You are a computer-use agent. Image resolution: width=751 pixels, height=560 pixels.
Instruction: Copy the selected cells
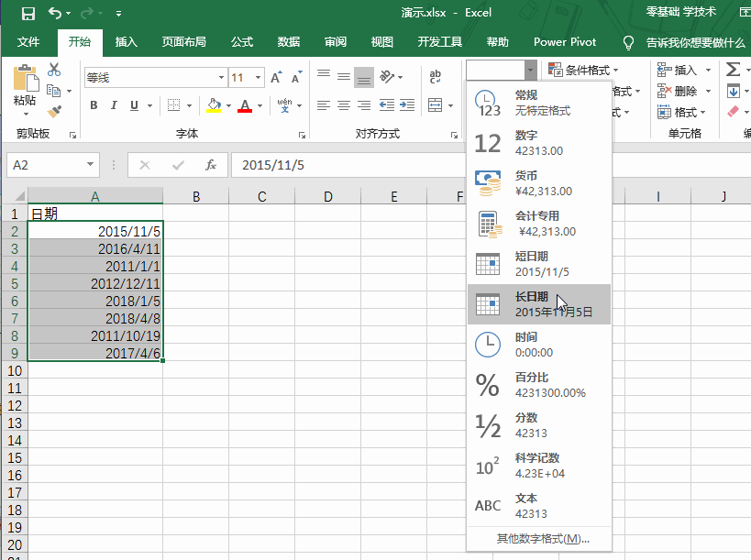tap(53, 91)
